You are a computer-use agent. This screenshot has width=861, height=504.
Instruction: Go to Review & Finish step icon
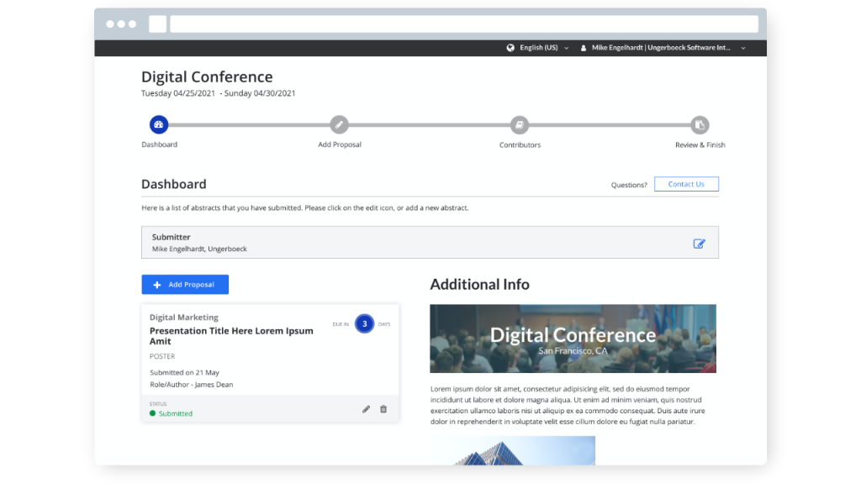click(700, 125)
